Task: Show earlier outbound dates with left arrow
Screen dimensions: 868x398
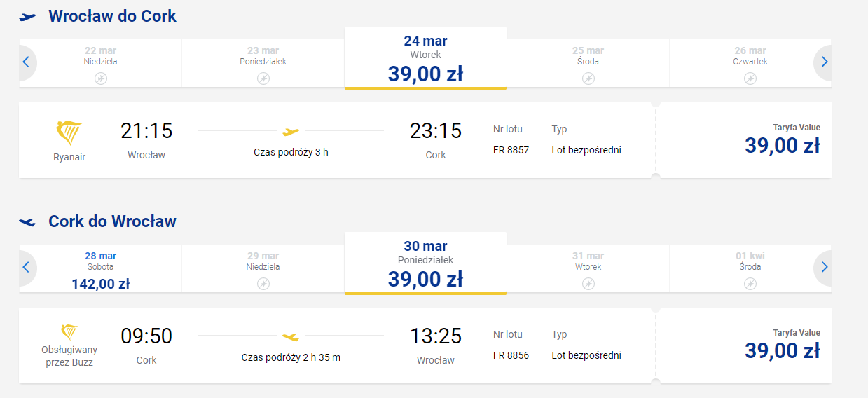Action: point(27,62)
